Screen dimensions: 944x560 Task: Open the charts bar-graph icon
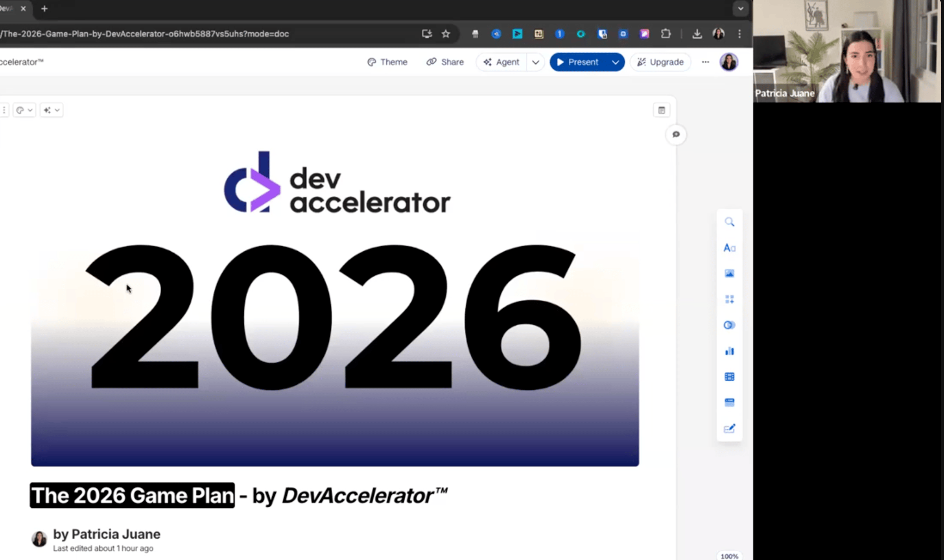729,351
